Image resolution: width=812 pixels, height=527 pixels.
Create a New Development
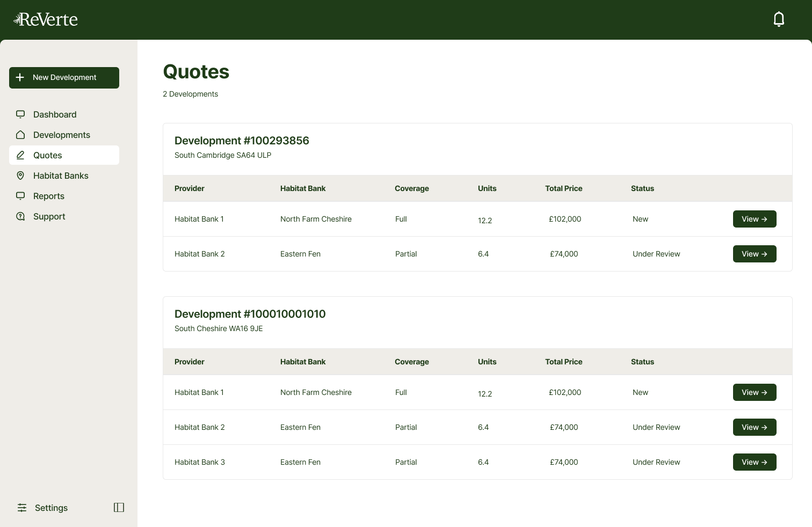[x=64, y=78]
